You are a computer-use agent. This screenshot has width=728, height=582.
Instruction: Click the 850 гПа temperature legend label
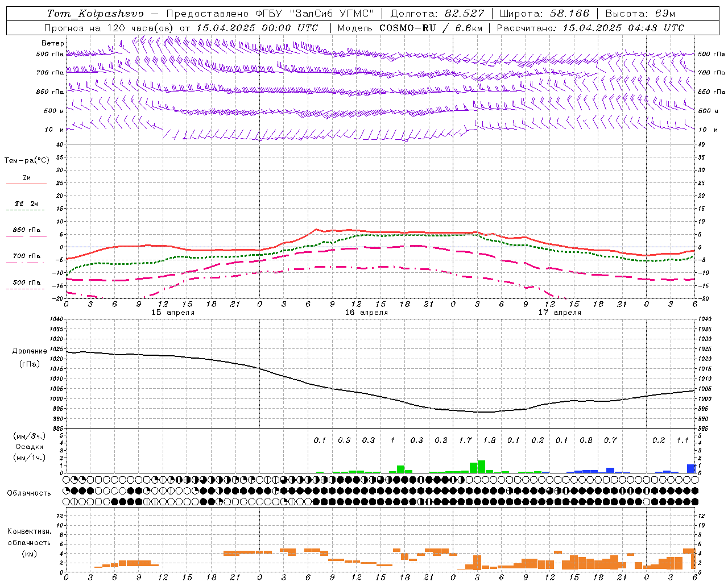pos(27,230)
